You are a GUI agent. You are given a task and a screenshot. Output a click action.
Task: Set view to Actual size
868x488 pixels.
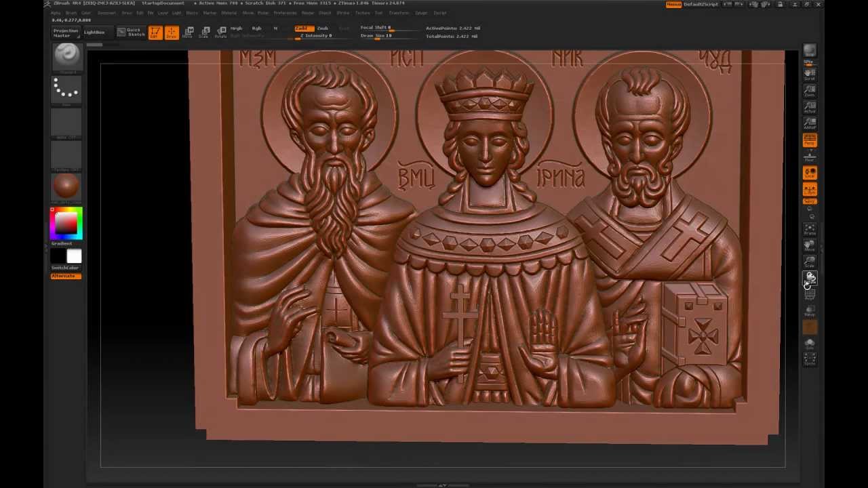[x=810, y=107]
